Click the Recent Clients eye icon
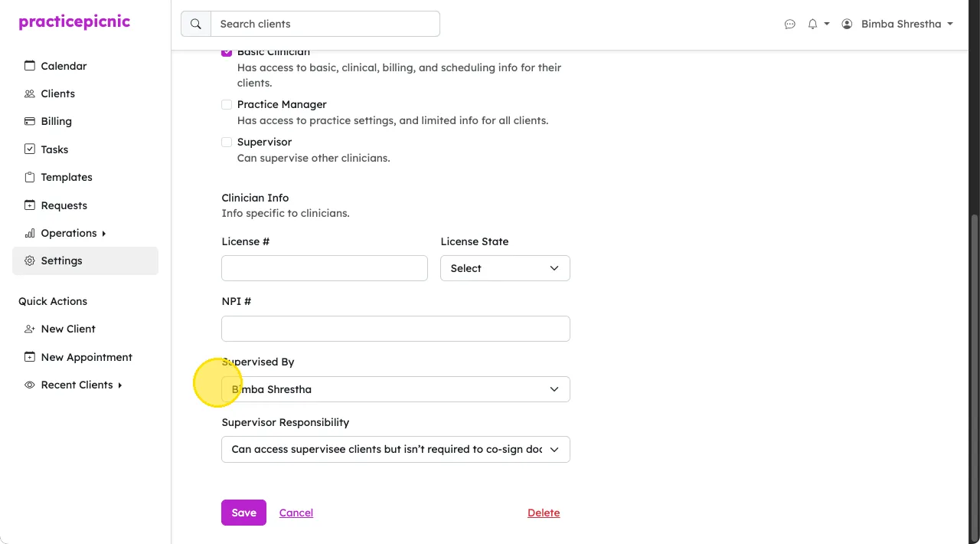This screenshot has height=544, width=980. (30, 385)
